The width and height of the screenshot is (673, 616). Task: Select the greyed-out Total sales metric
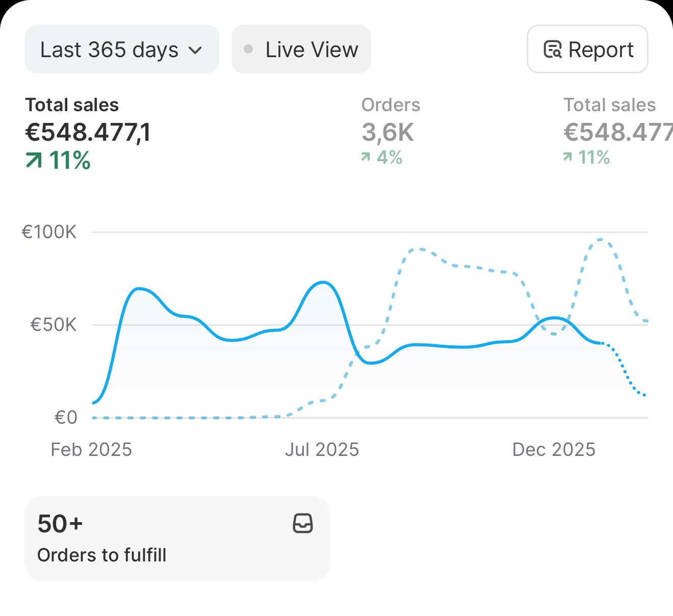pos(609,105)
